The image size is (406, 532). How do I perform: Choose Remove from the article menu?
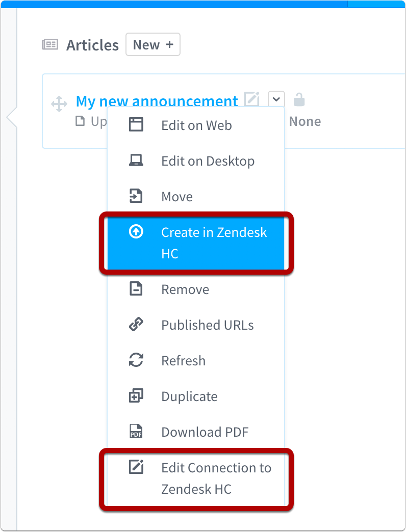click(196, 289)
